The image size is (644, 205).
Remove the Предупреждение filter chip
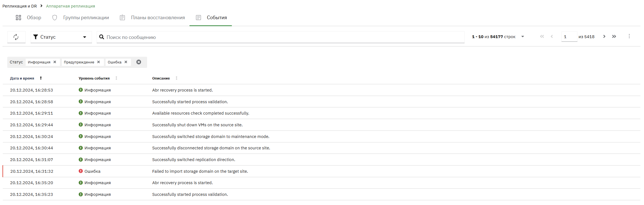[x=98, y=62]
